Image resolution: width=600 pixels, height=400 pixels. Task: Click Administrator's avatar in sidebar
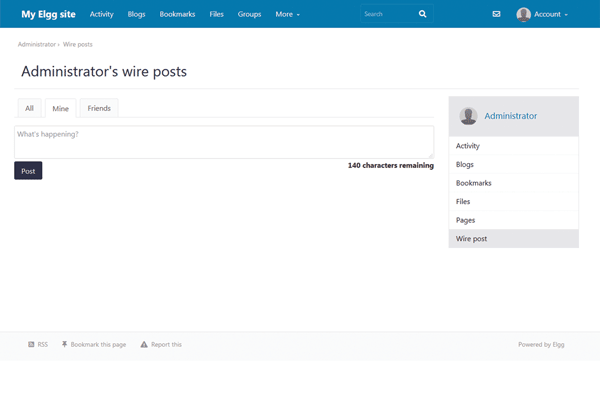[x=468, y=116]
